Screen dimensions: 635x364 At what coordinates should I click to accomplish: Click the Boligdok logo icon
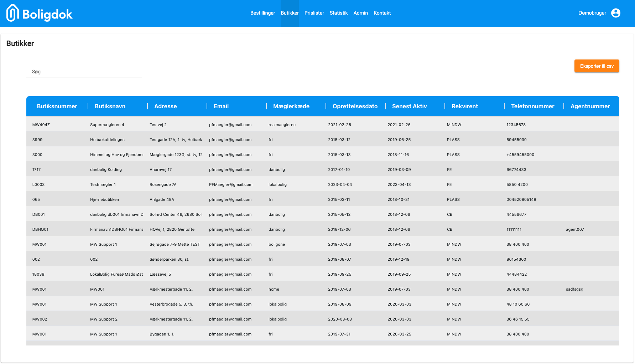pos(12,13)
